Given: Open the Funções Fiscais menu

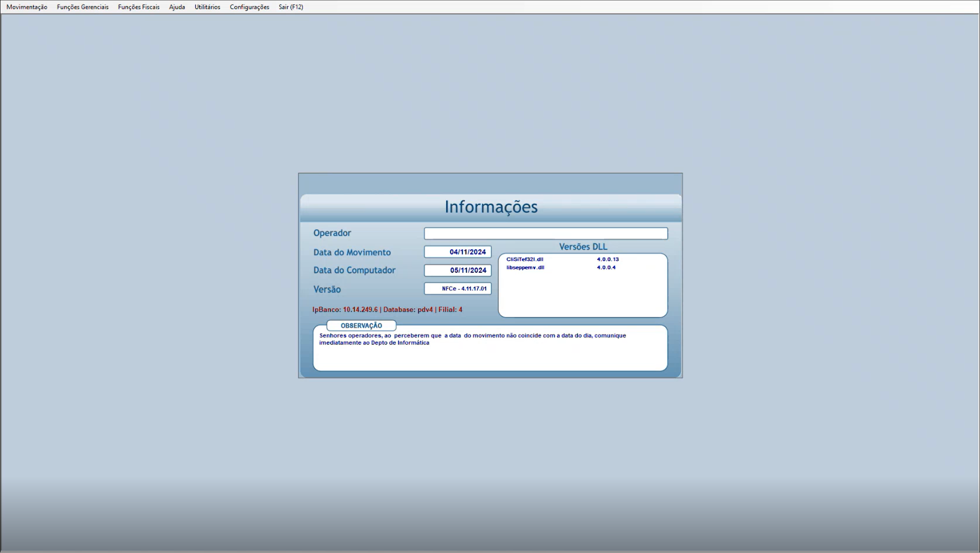Looking at the screenshot, I should click(x=139, y=7).
